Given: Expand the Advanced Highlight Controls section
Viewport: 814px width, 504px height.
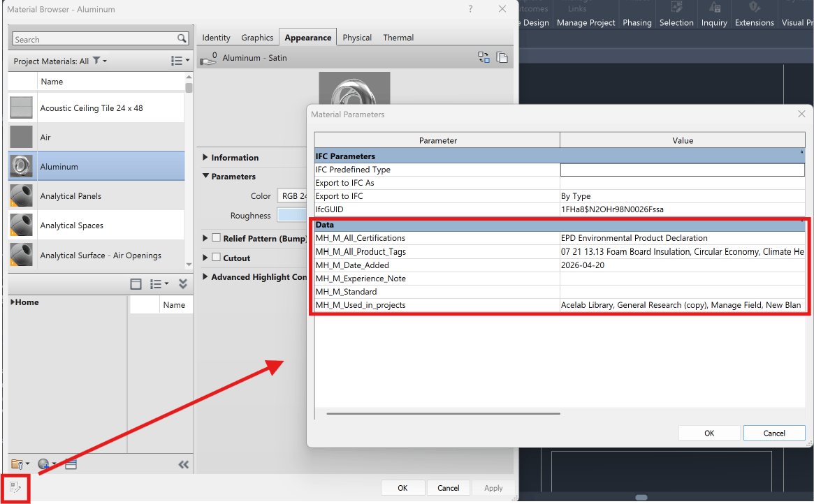Looking at the screenshot, I should 205,277.
